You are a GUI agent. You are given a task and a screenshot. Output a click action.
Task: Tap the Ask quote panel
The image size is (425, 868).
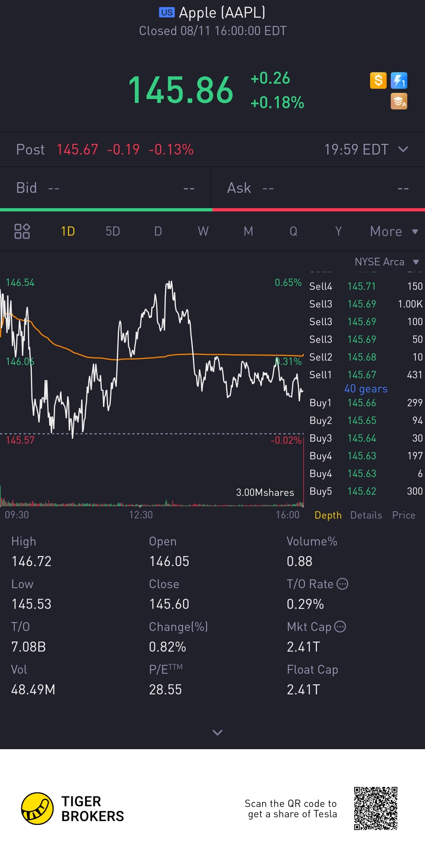318,188
